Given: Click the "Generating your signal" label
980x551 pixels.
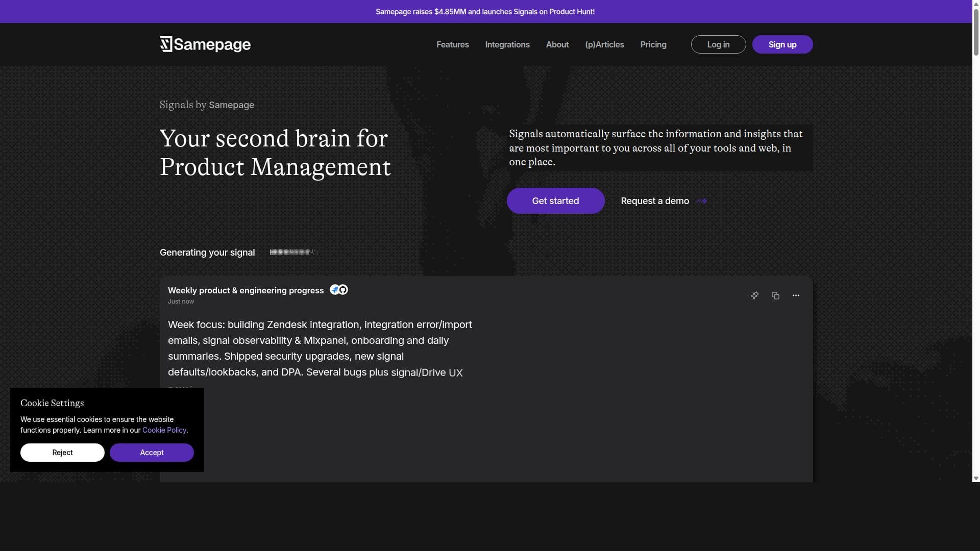Looking at the screenshot, I should click(207, 253).
